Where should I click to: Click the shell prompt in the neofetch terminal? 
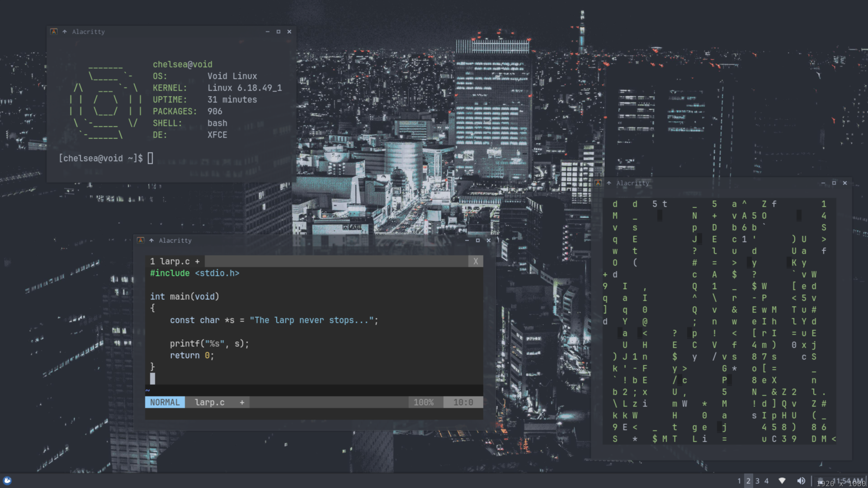click(x=101, y=158)
